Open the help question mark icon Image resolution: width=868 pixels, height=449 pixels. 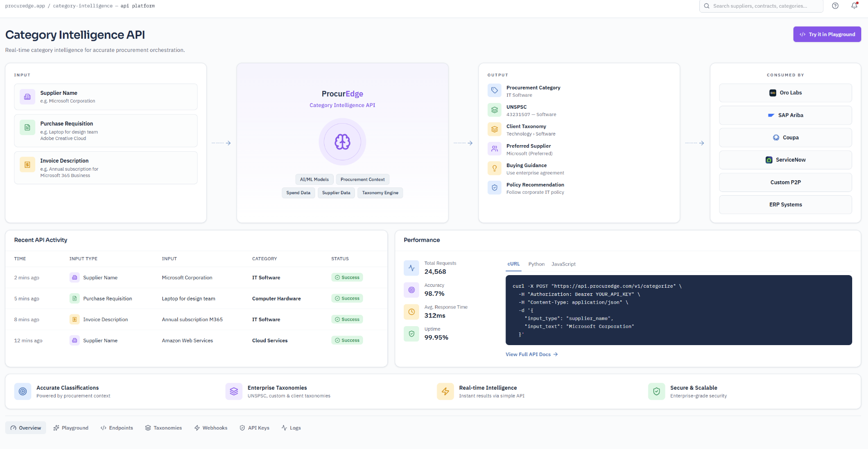click(x=835, y=6)
